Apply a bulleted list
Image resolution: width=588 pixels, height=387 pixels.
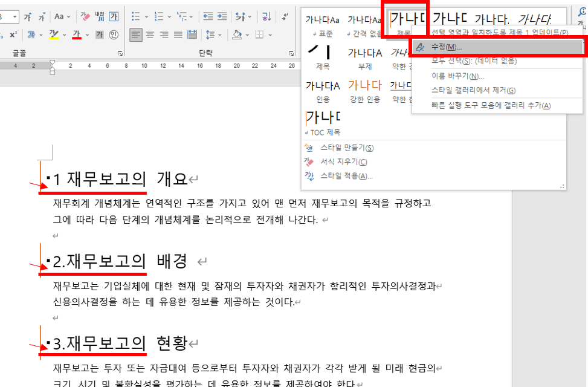point(136,16)
